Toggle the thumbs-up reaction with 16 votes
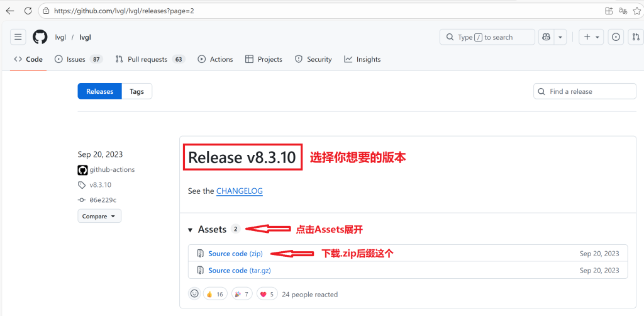Screen dimensions: 644x316 [214, 294]
